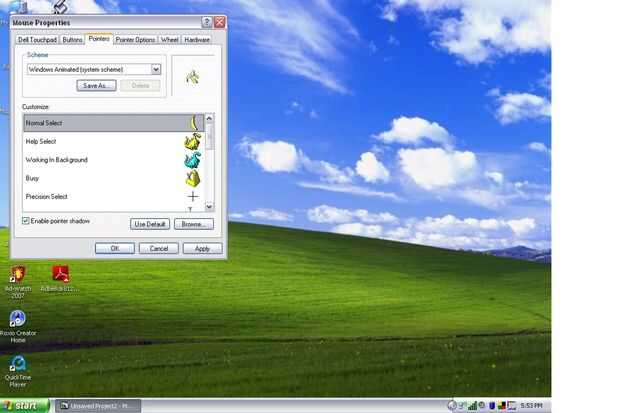Select the Busy row
Screen dimensions: 620x413
point(113,178)
